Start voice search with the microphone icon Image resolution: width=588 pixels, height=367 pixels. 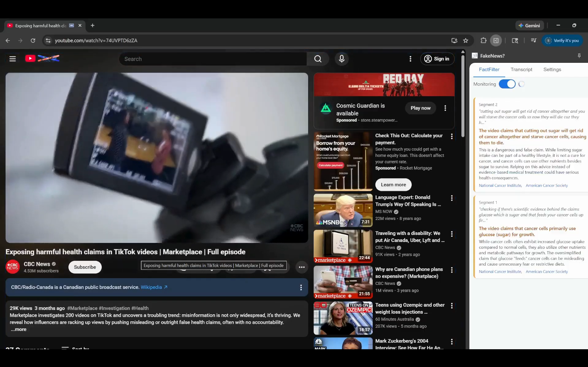coord(342,59)
